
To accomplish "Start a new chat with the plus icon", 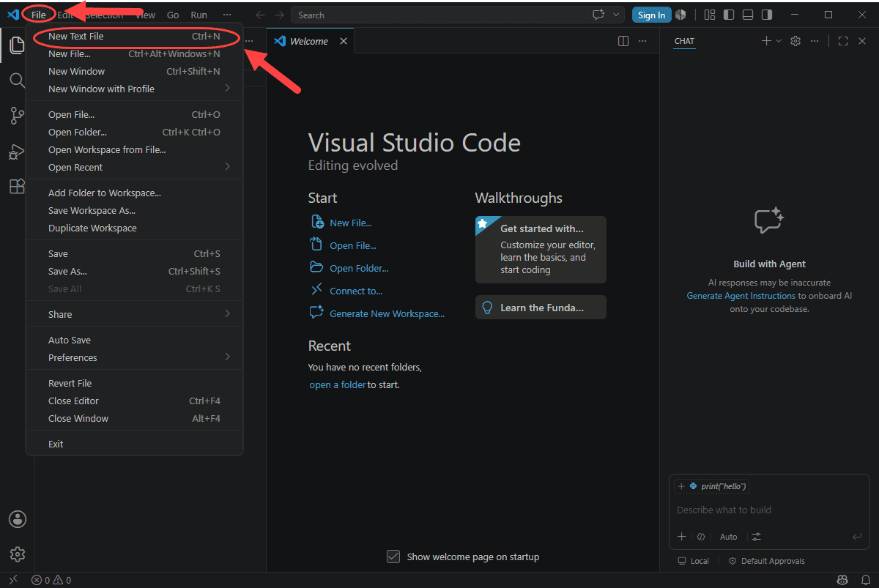I will point(766,41).
